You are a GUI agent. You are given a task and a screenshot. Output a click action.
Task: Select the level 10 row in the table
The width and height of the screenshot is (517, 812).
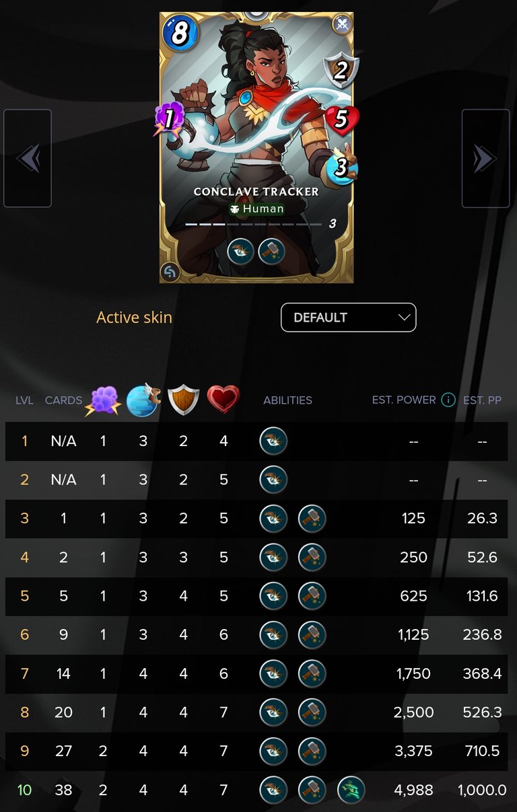click(x=256, y=790)
